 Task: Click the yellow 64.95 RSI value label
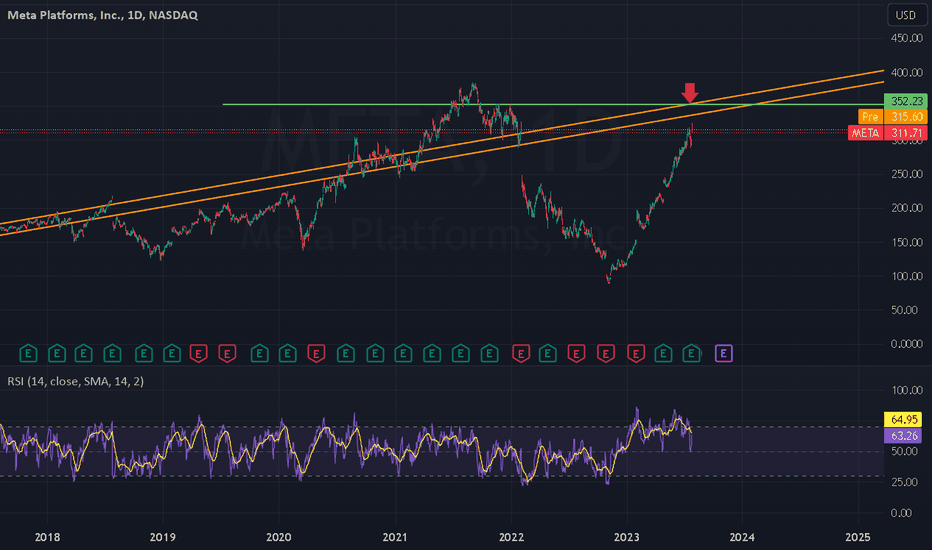[x=903, y=420]
